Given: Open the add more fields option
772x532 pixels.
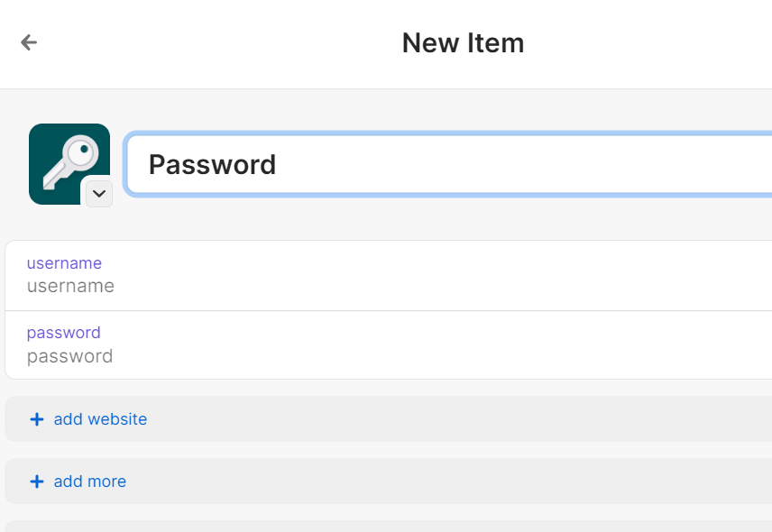Looking at the screenshot, I should pos(89,482).
